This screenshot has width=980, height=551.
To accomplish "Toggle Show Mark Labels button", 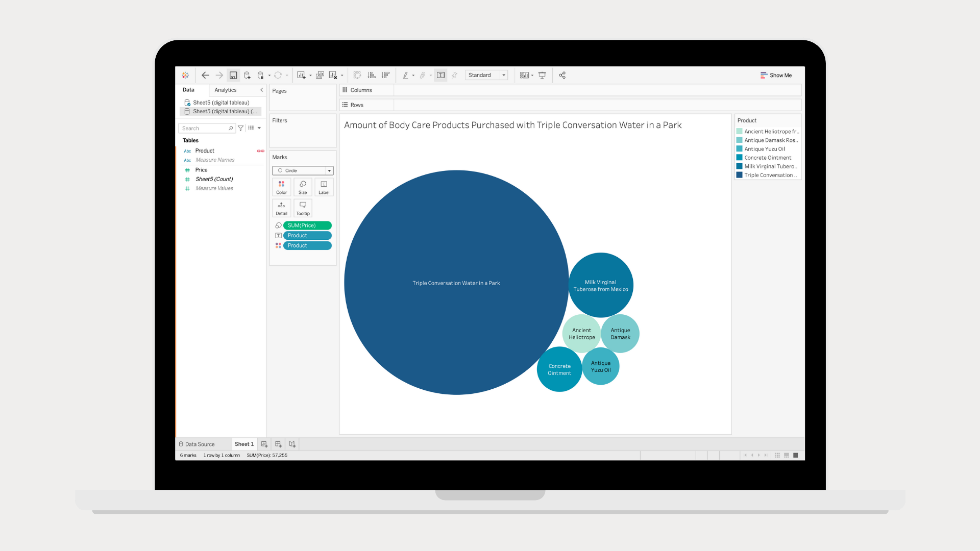I will pos(440,75).
